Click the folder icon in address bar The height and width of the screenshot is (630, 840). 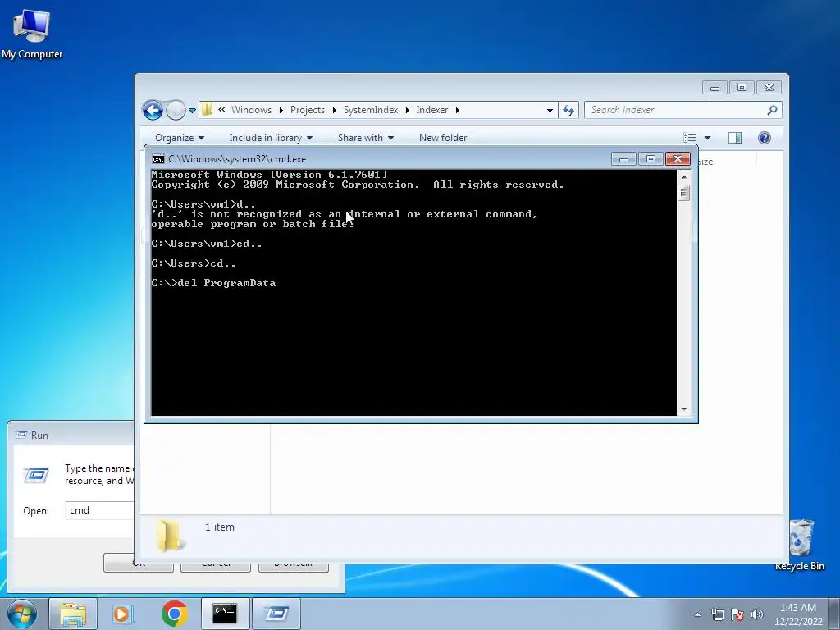[x=207, y=110]
